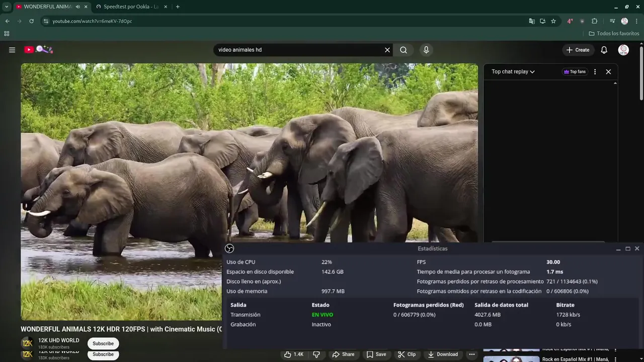Switch to the WONDERFUL ANIMALS YouTube tab

coord(47,7)
